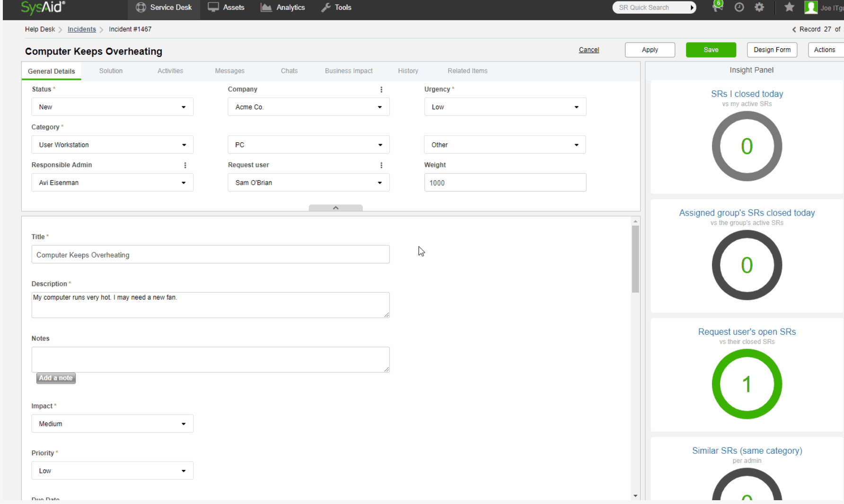Open Design Form
Screen dimensions: 844x504
tap(772, 50)
